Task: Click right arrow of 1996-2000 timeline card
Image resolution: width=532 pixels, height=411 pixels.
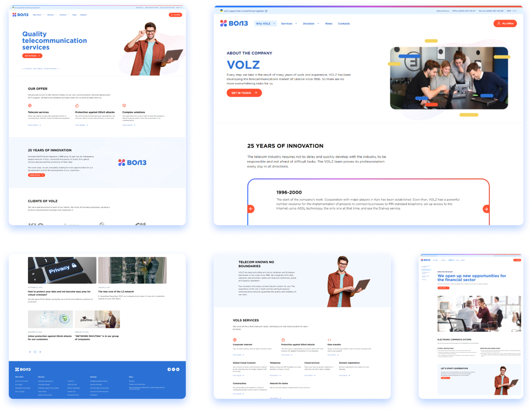Action: tap(486, 209)
